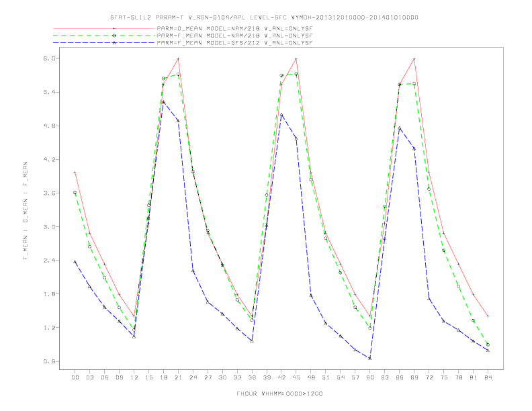Click the x-axis tick label 15
This screenshot has height=411, width=532.
click(148, 377)
